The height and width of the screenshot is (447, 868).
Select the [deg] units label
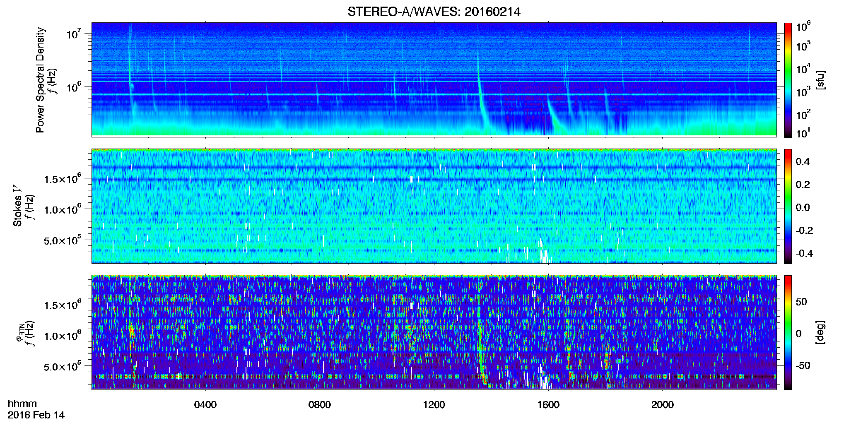click(x=820, y=332)
